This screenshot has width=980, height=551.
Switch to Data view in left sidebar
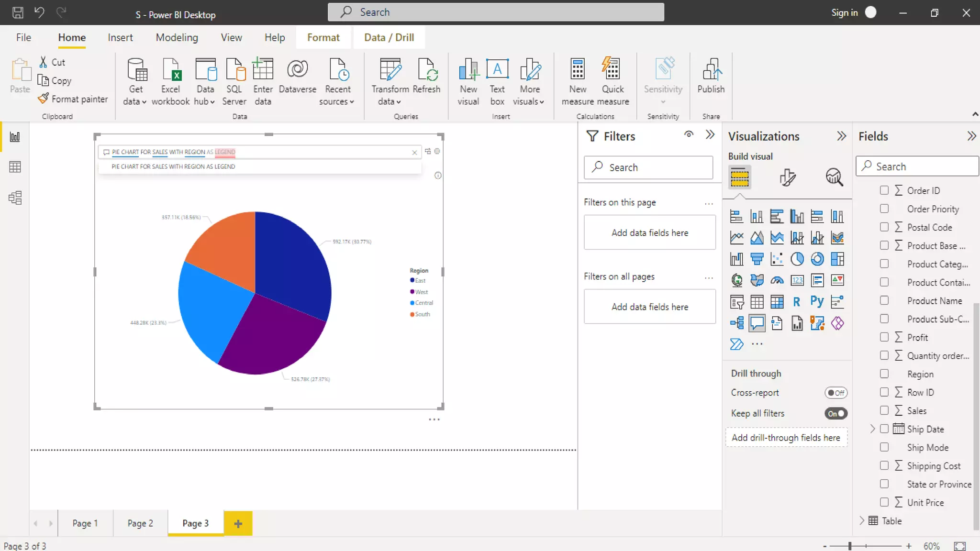pos(15,167)
